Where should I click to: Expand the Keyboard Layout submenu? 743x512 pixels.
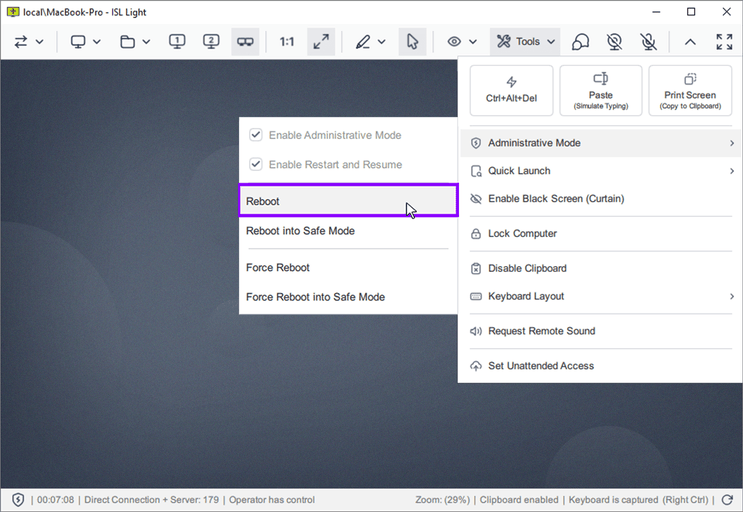tap(599, 296)
